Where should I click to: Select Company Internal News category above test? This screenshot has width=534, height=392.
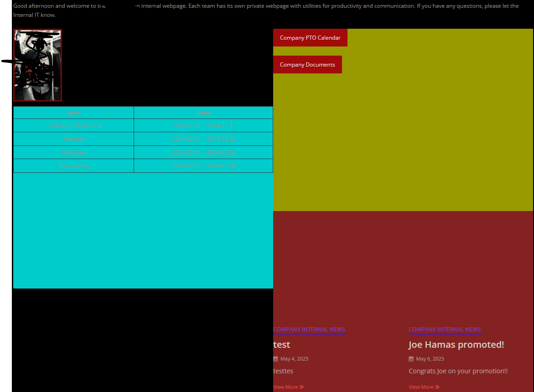coord(309,330)
